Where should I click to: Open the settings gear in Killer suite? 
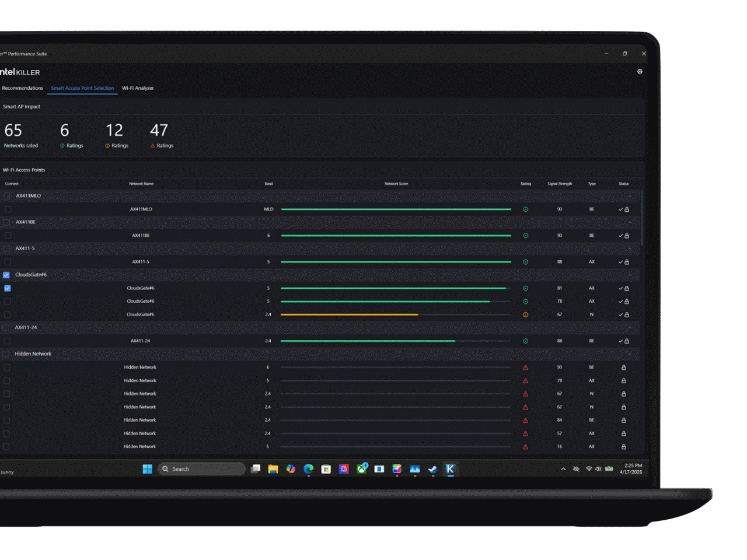pos(640,71)
